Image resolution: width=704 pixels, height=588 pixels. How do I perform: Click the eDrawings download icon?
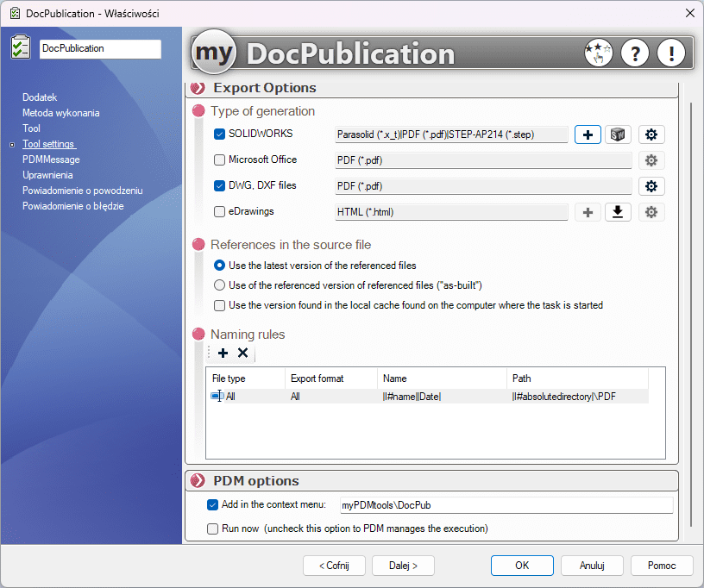point(619,211)
